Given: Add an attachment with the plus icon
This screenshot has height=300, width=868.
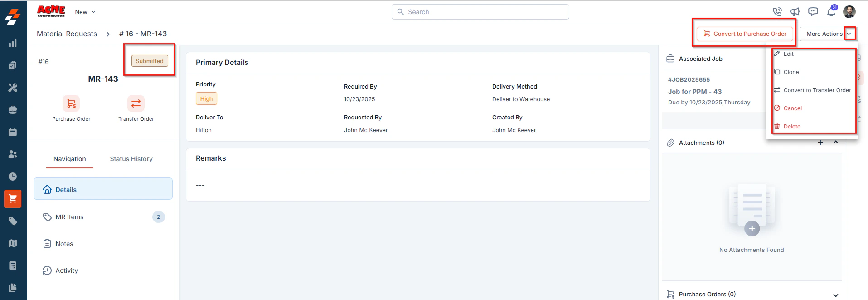Looking at the screenshot, I should [x=820, y=143].
